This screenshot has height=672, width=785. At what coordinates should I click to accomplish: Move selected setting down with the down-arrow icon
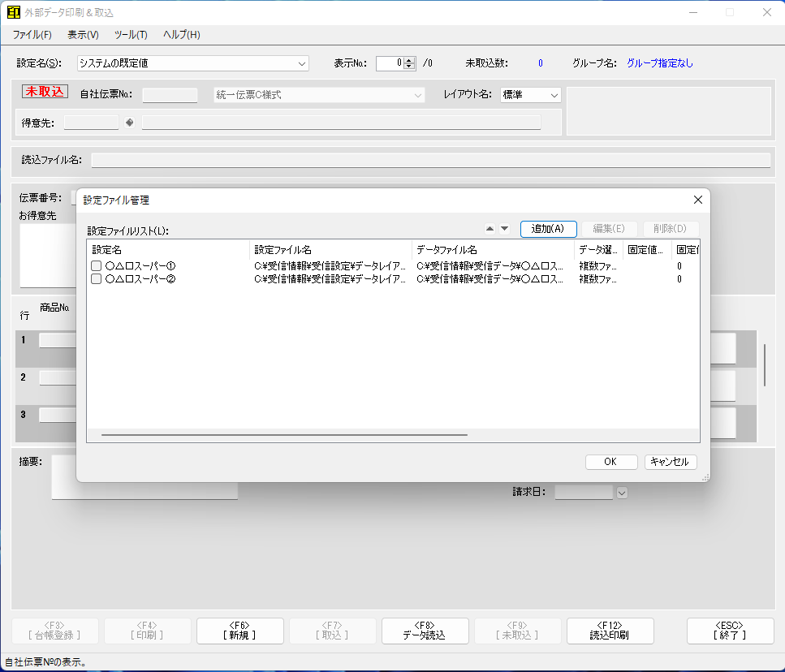tap(505, 229)
